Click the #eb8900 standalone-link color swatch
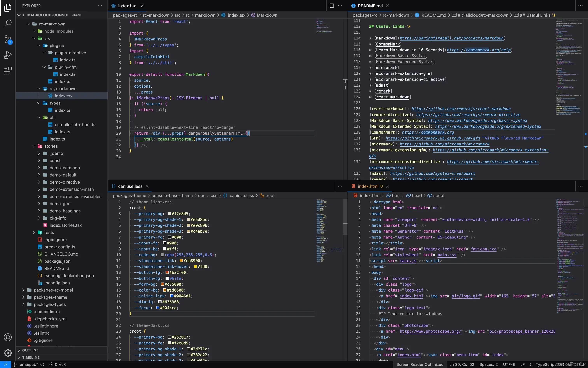588x368 pixels. click(181, 261)
